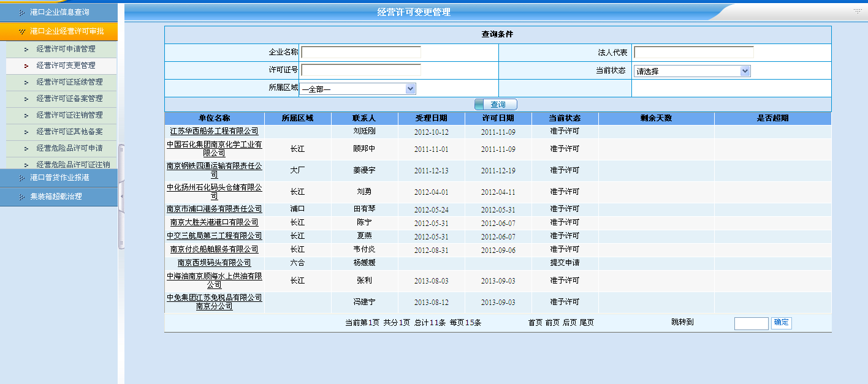868x384 pixels.
Task: Open the 当前状态 dropdown
Action: [x=745, y=71]
